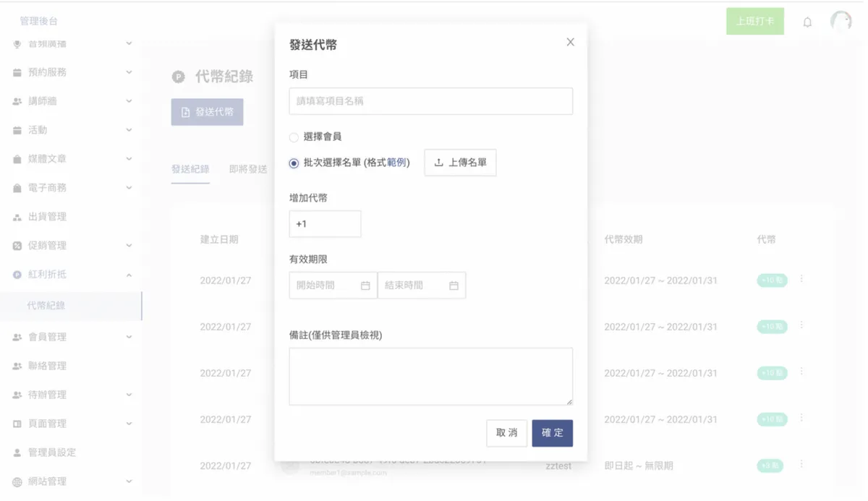This screenshot has width=868, height=501.
Task: Select 批次選擇名單 radio option
Action: click(x=294, y=163)
